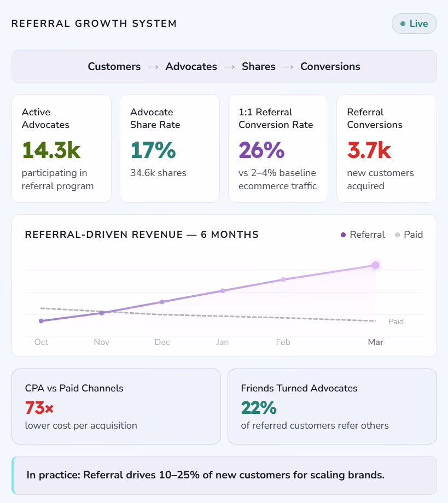The height and width of the screenshot is (503, 448).
Task: Click the Paid label beside the dashed line
Action: pos(396,321)
